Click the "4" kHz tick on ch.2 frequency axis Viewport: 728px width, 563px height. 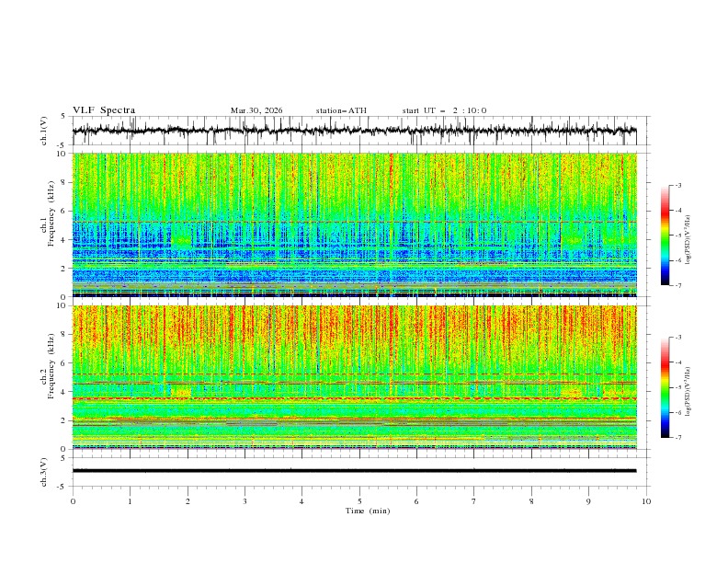[x=64, y=392]
